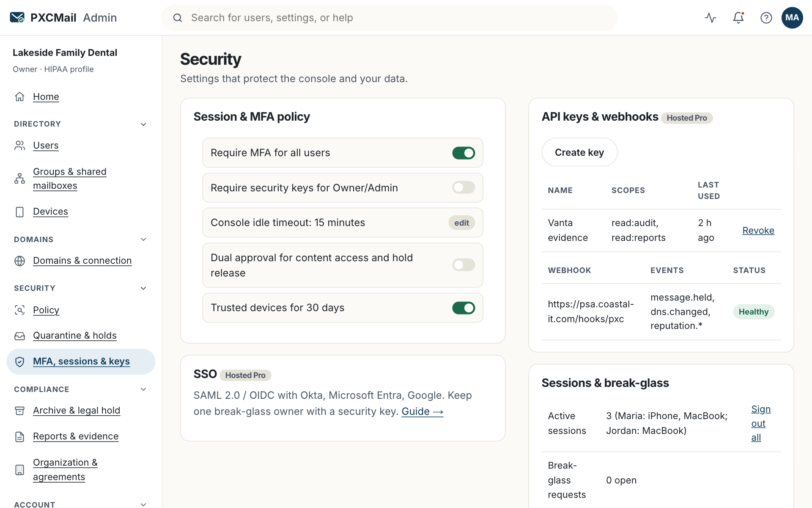812x508 pixels.
Task: Go to Domains & connection page
Action: [82, 261]
